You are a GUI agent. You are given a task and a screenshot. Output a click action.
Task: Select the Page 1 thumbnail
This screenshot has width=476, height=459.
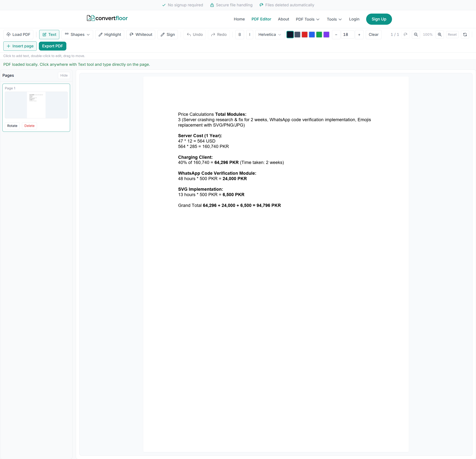tap(36, 105)
